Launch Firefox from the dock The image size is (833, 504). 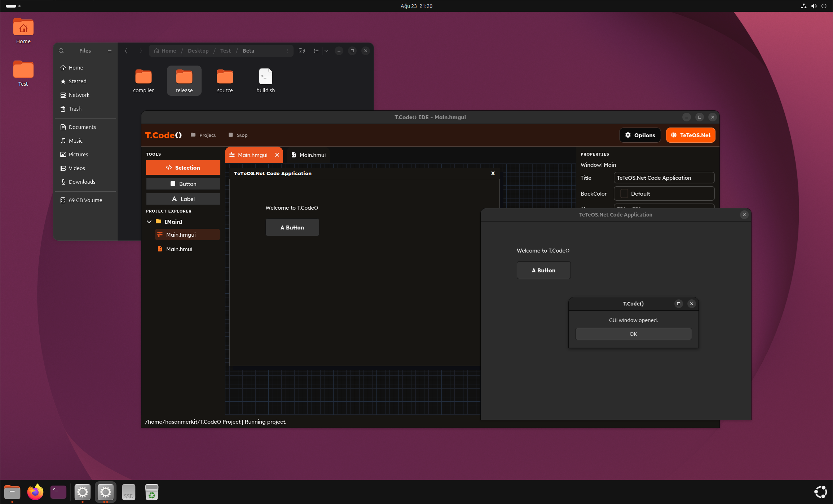point(35,492)
